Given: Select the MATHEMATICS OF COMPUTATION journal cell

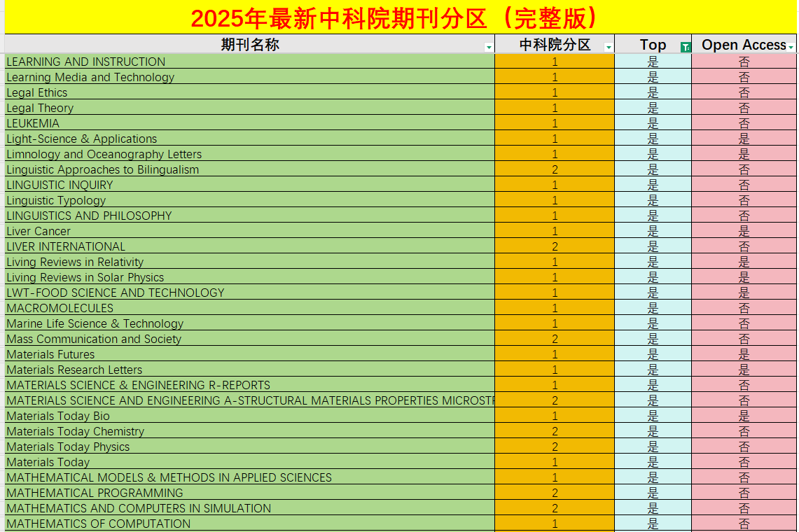Looking at the screenshot, I should click(98, 524).
